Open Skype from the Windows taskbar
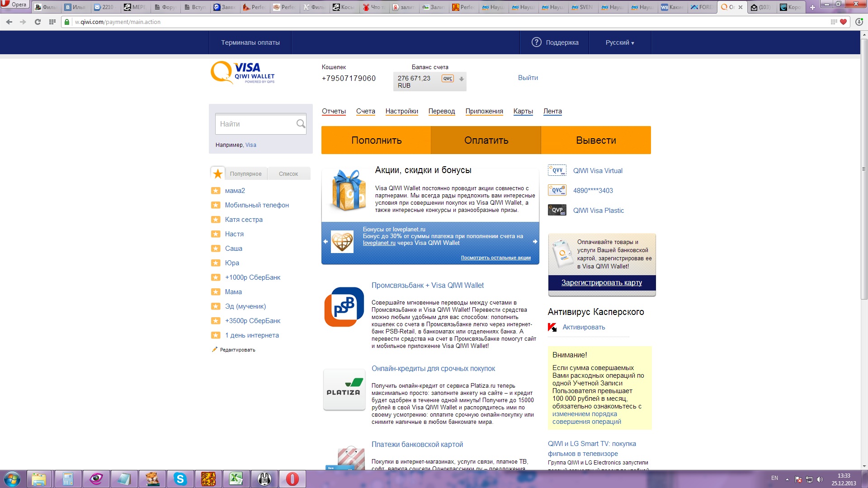The image size is (868, 488). pyautogui.click(x=180, y=479)
